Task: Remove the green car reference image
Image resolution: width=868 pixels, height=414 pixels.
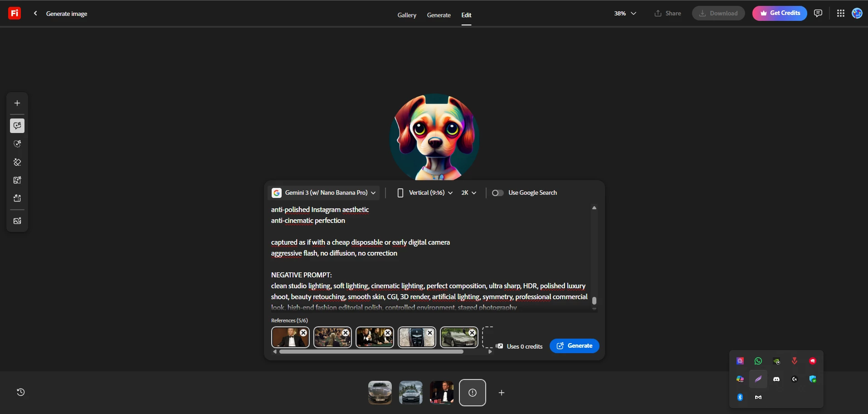Action: tap(472, 333)
